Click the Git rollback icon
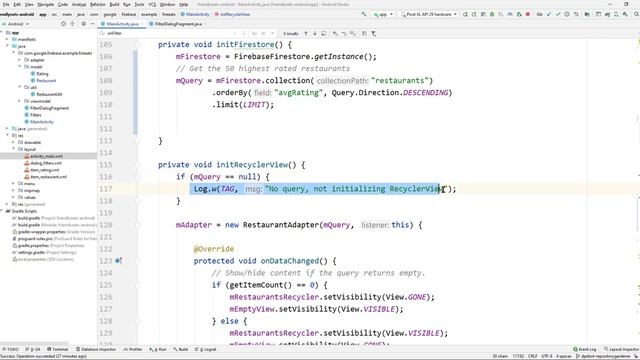Screen dimensions: 640x360 coord(576,14)
